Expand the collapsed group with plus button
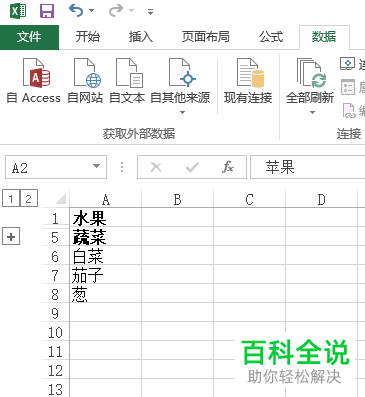Viewport: 365px width, 397px height. (x=11, y=237)
